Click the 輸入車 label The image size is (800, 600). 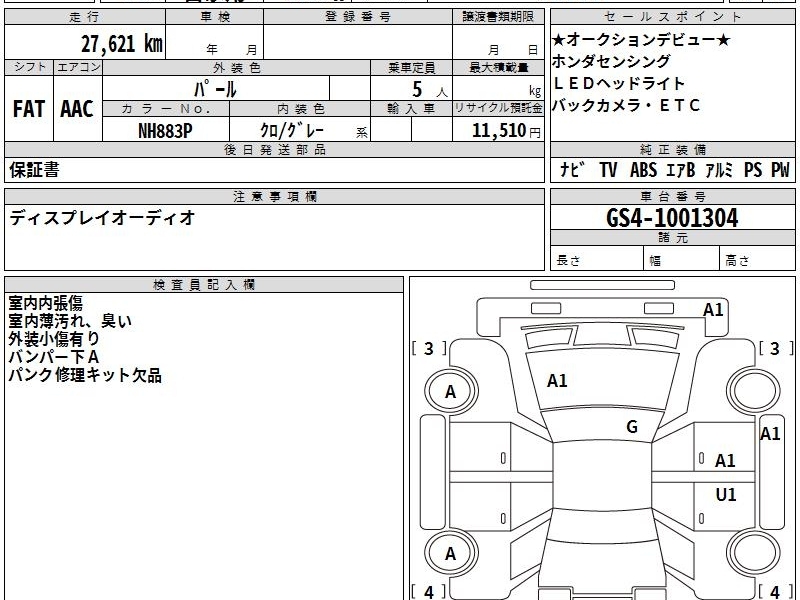[x=411, y=109]
